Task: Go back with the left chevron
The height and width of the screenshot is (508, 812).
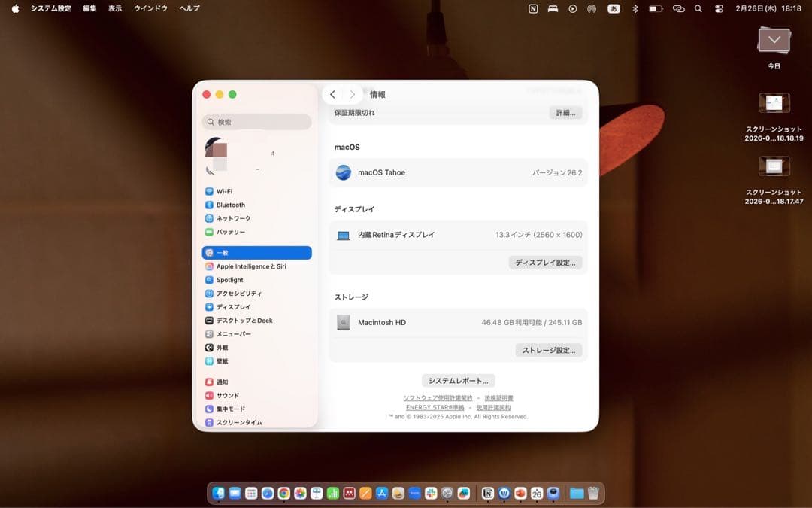Action: (x=332, y=94)
